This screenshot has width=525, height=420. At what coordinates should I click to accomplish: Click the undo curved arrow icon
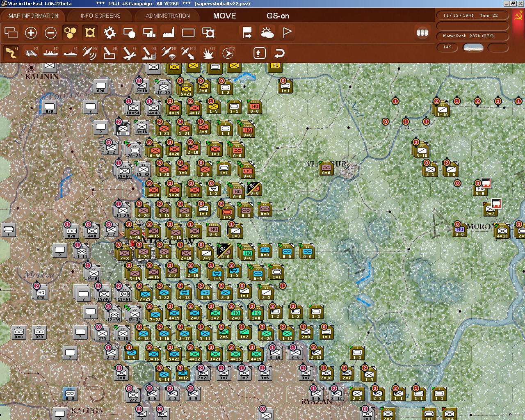pos(279,53)
